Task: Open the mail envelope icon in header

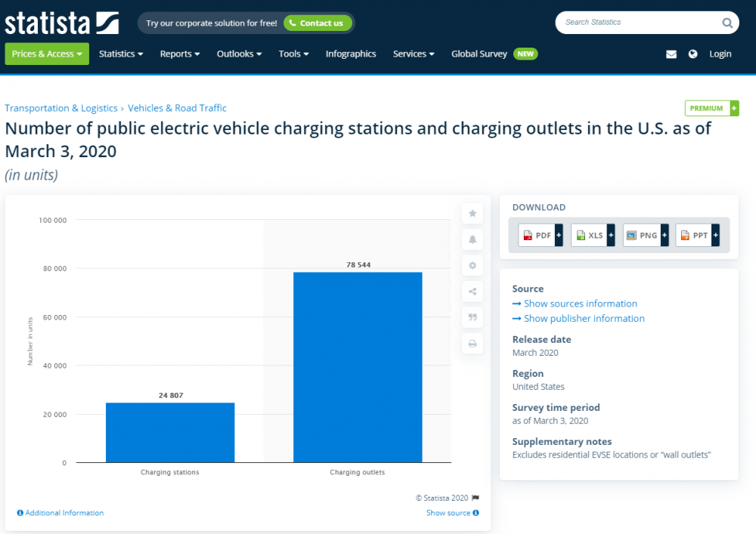Action: click(x=671, y=54)
